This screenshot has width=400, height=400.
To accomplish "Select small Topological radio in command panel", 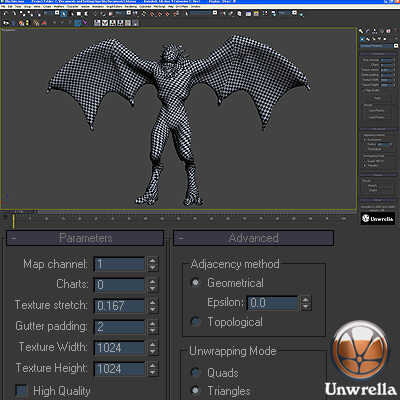I will pyautogui.click(x=365, y=149).
